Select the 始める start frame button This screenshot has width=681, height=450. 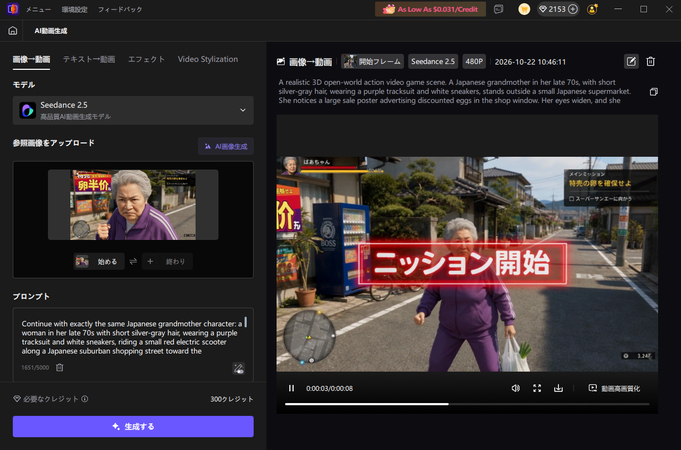coord(99,261)
